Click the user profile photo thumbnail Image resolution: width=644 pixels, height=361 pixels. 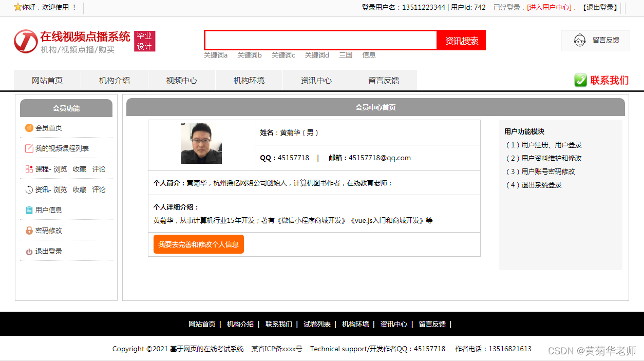(201, 143)
